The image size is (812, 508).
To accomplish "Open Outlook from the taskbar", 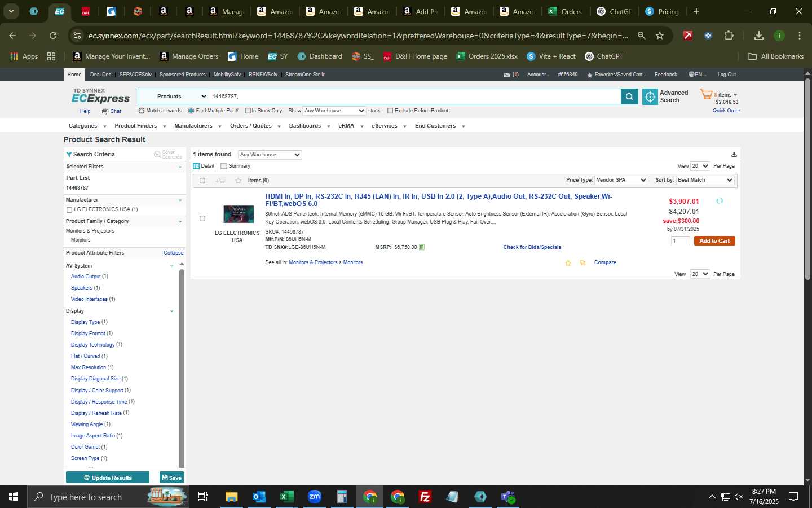I will click(x=259, y=497).
